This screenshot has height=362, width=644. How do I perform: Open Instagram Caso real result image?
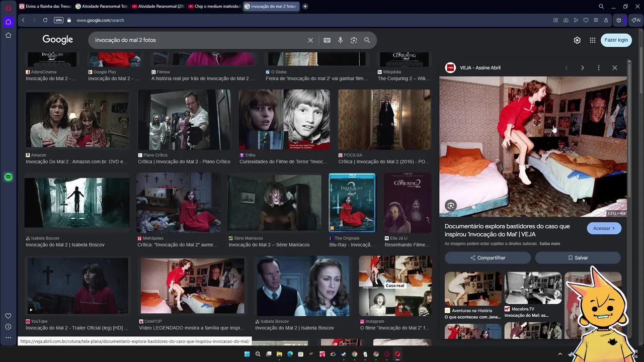coord(395,286)
